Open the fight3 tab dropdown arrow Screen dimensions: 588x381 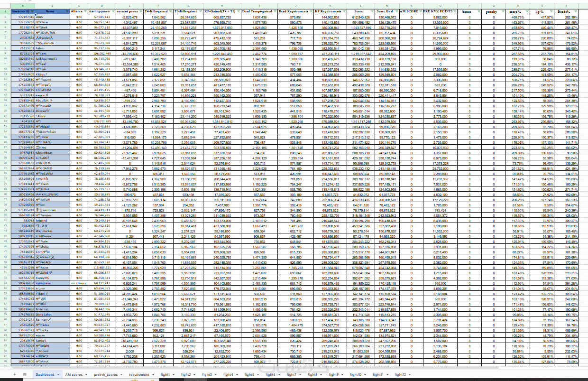(216, 375)
